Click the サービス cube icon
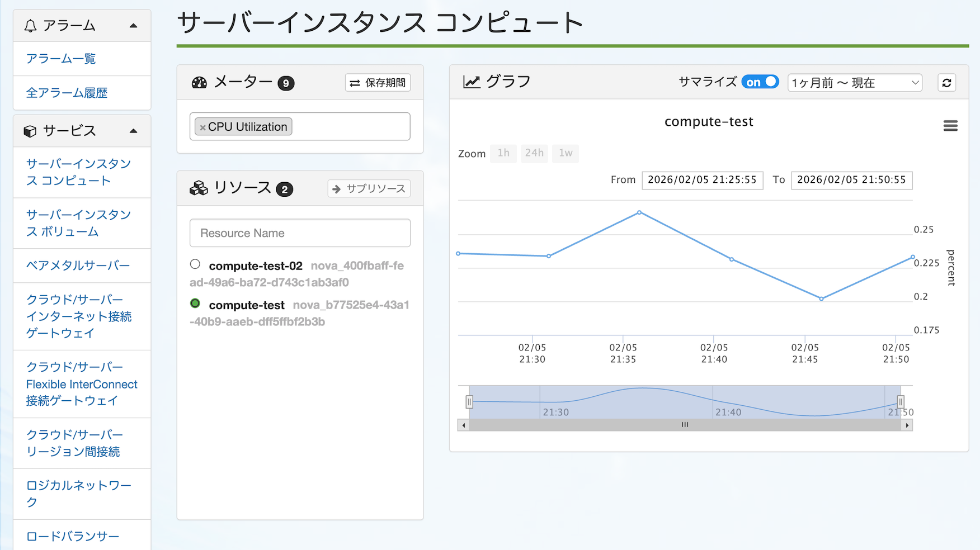Screen dimensions: 980x550 [x=30, y=131]
